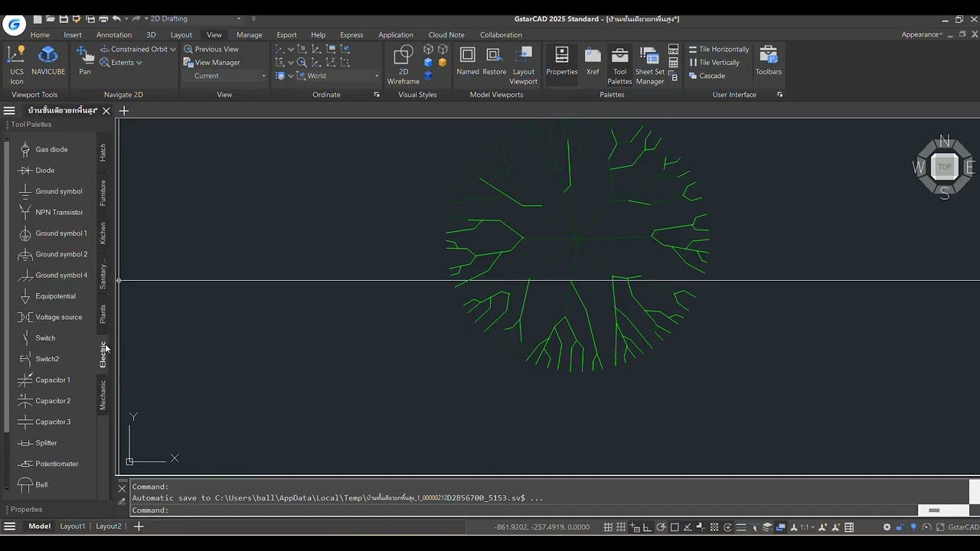The width and height of the screenshot is (980, 551).
Task: Select the NPN Transistor symbol
Action: (x=51, y=212)
